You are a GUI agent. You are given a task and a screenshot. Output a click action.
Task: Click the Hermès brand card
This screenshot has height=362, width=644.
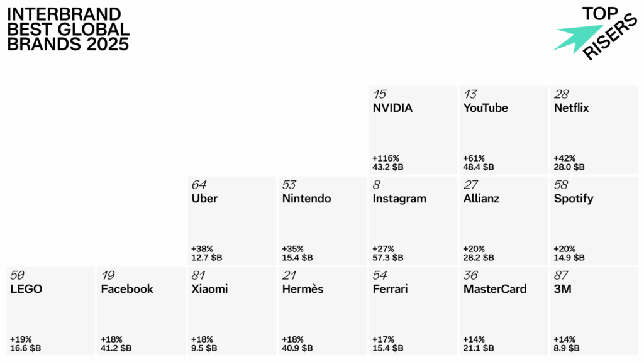point(322,311)
